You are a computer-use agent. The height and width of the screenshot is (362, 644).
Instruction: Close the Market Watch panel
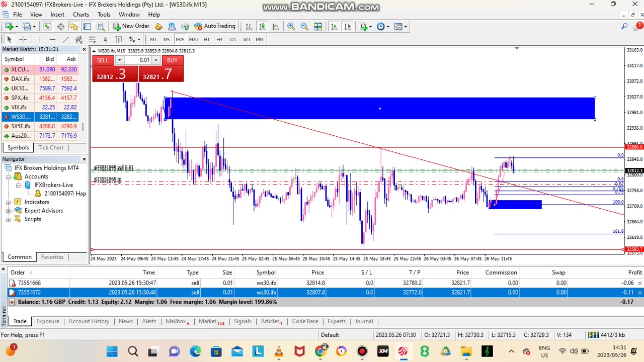point(84,49)
